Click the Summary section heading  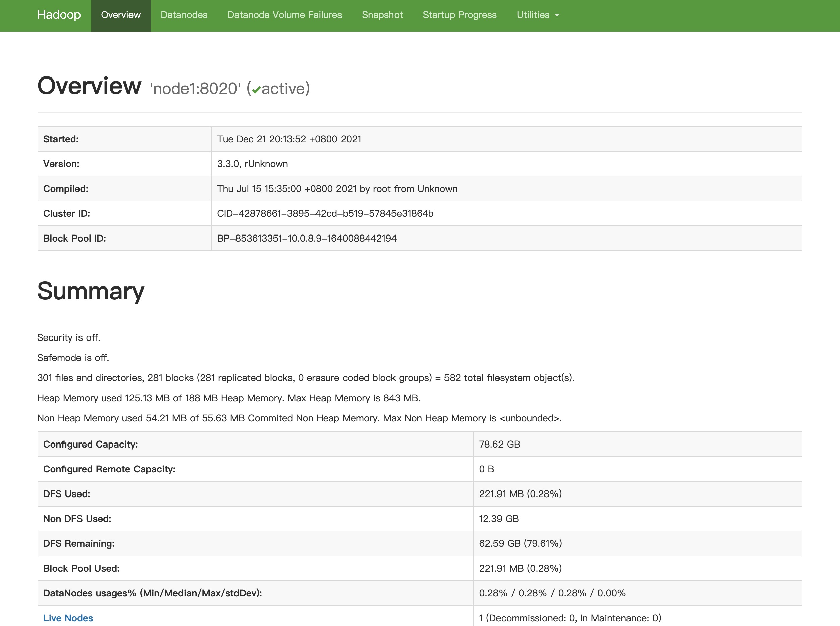(90, 291)
